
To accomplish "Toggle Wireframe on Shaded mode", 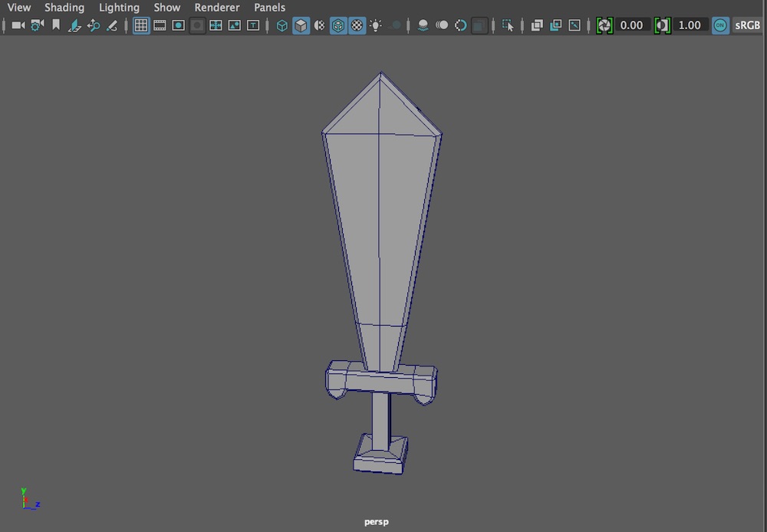I will (x=338, y=25).
